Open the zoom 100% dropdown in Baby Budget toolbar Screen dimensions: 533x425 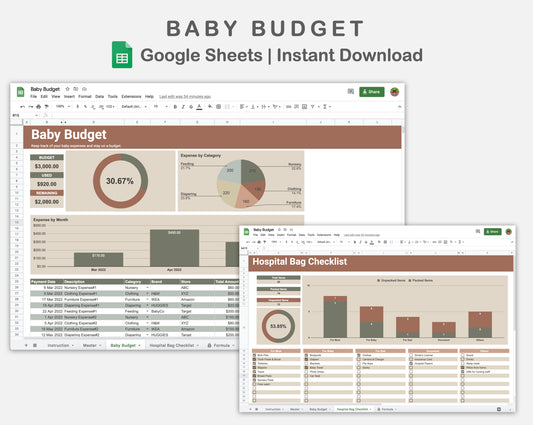pyautogui.click(x=63, y=107)
